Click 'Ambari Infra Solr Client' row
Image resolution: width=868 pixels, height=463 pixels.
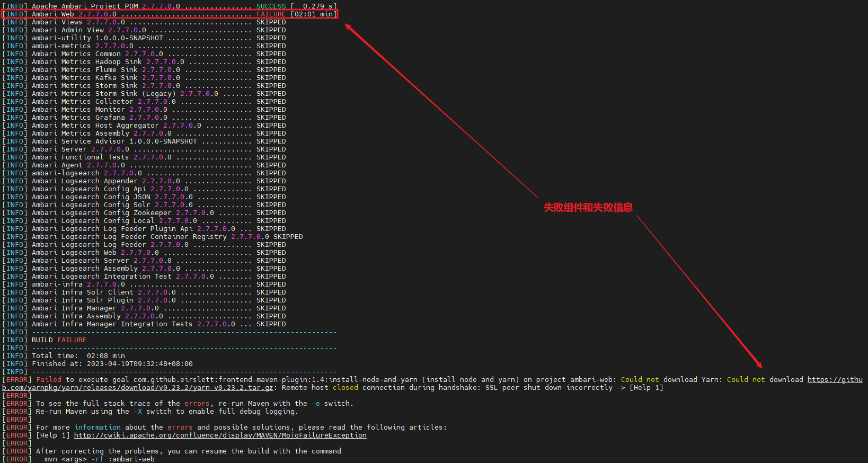point(144,292)
